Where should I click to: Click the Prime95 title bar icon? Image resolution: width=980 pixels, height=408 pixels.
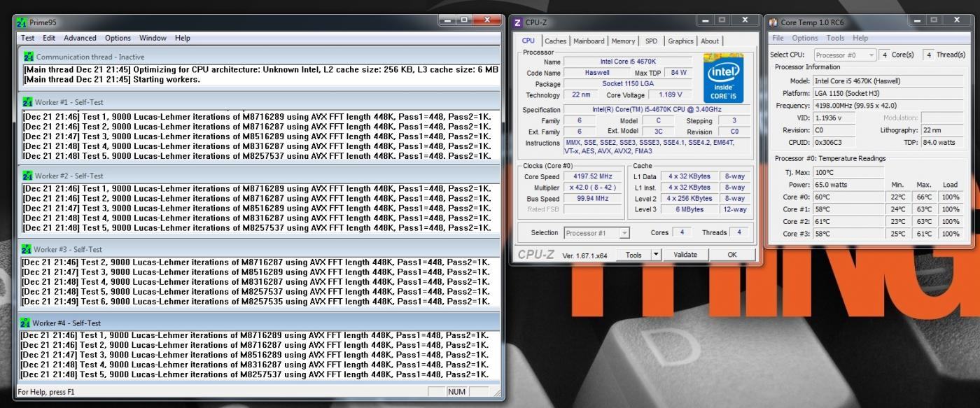coord(22,22)
